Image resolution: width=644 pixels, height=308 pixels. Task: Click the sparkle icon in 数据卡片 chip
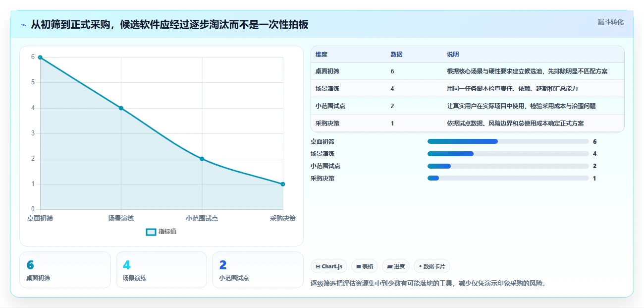[421, 266]
